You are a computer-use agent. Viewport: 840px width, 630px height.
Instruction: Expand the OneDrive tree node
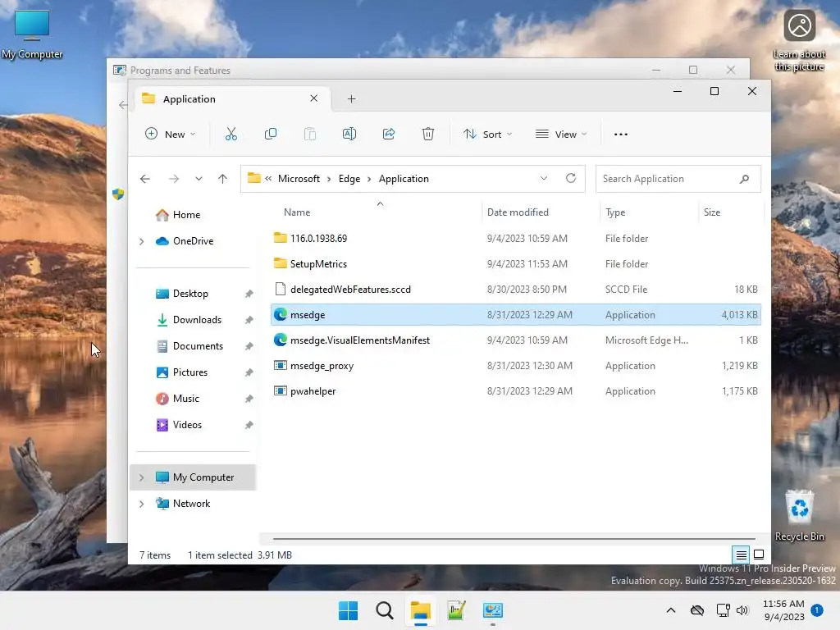point(141,242)
